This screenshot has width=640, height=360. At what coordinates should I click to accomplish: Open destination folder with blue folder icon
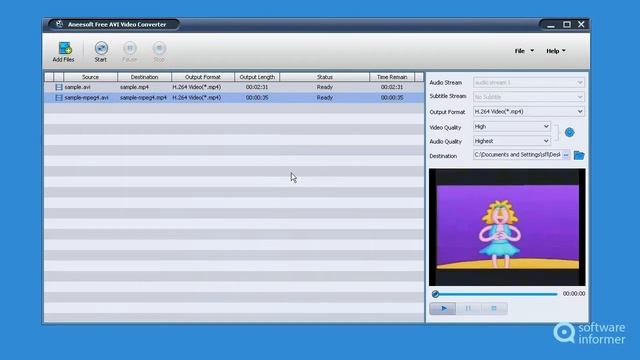tap(579, 155)
